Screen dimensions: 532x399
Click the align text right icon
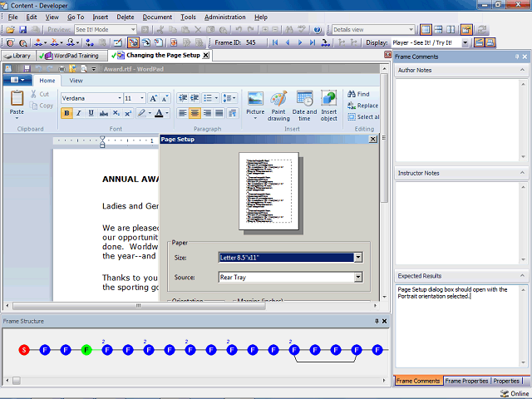(207, 113)
